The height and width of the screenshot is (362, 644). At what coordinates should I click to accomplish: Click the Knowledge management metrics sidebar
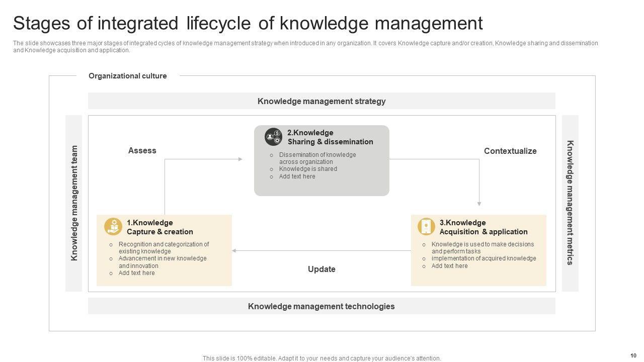click(570, 203)
